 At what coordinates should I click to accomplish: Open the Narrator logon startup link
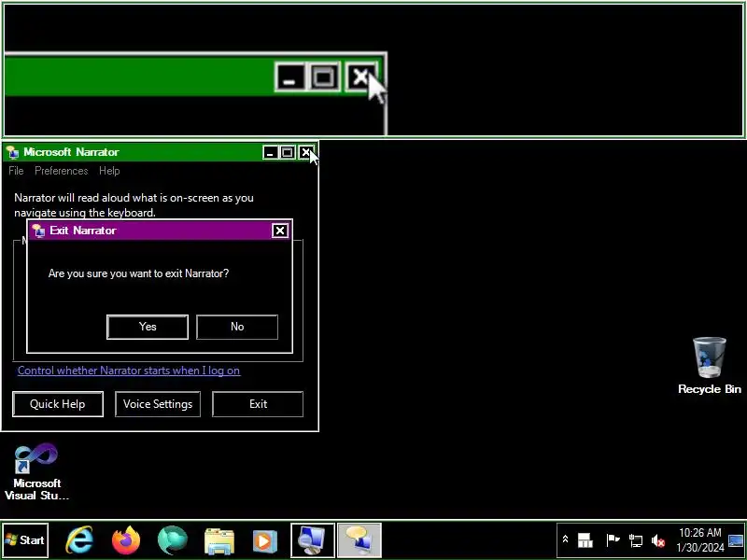pos(129,371)
